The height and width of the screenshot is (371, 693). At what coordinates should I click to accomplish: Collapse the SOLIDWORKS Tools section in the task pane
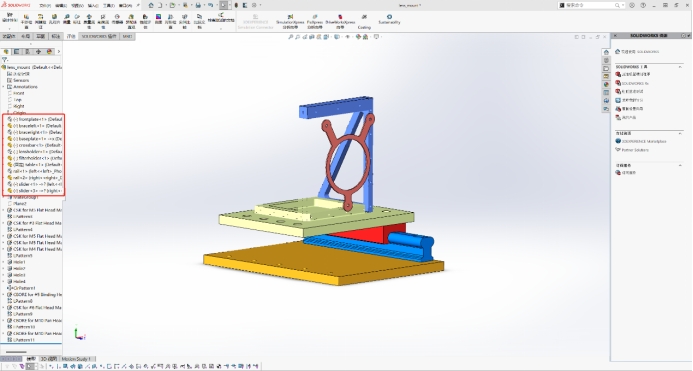(680, 67)
